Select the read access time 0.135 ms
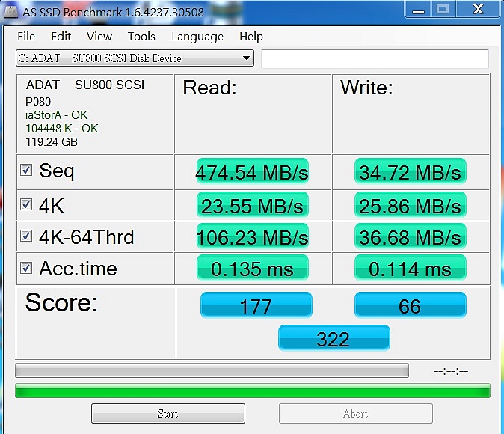The image size is (504, 434). 252,268
